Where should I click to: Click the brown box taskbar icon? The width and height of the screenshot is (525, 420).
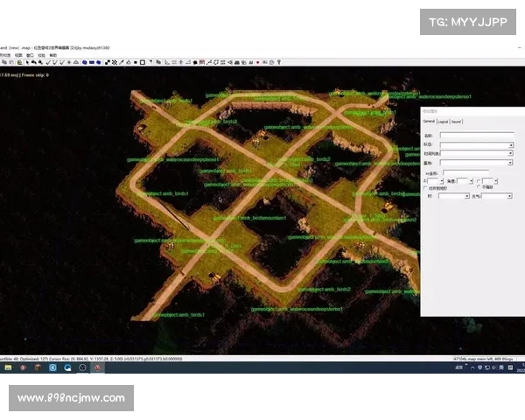pyautogui.click(x=38, y=367)
